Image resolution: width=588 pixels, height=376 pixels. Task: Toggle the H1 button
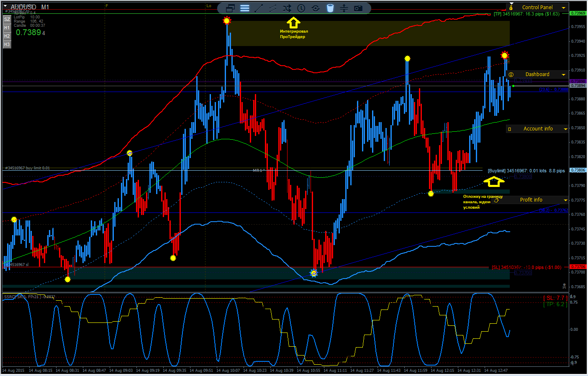pyautogui.click(x=7, y=28)
